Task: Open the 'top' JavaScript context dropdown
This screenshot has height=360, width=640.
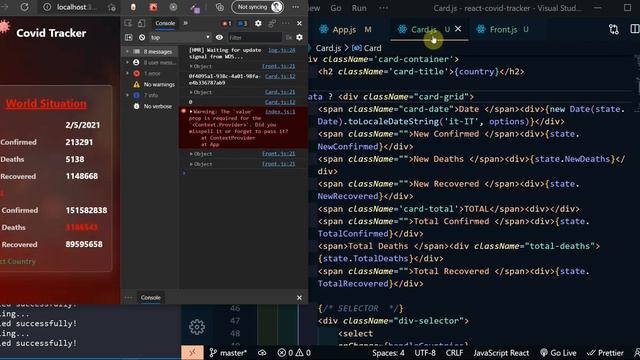Action: click(x=180, y=37)
